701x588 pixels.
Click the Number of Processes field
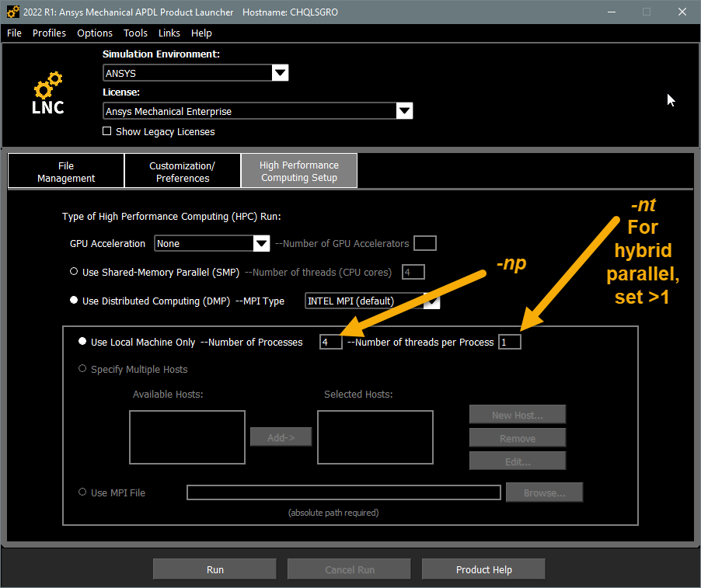pos(330,341)
